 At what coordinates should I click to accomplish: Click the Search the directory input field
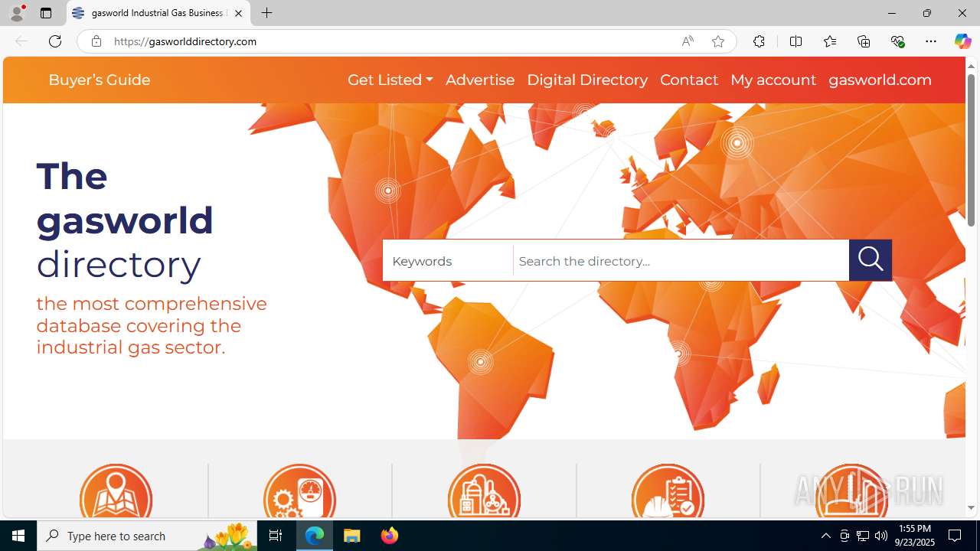click(x=681, y=261)
